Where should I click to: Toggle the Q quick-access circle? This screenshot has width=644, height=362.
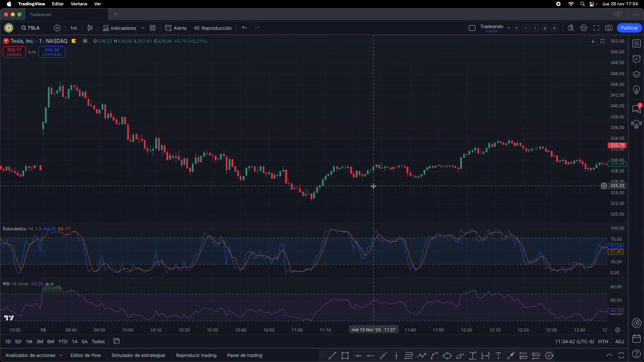click(x=545, y=28)
